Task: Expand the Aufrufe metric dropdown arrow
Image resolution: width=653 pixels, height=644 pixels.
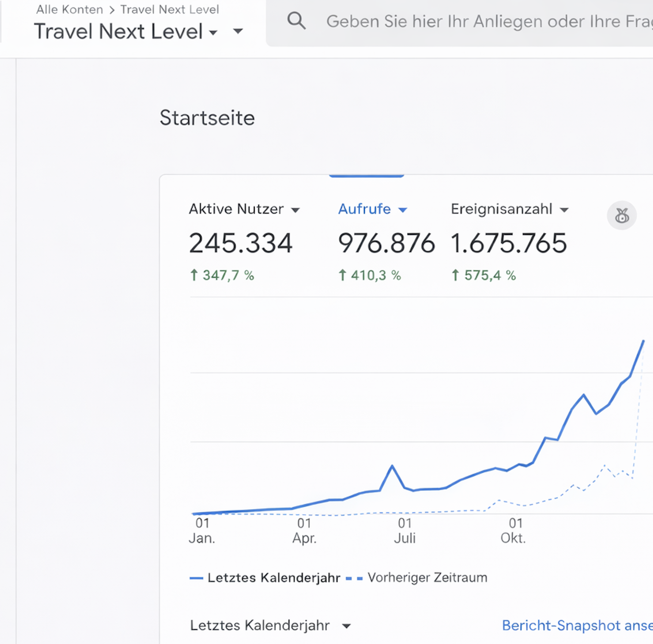Action: [403, 210]
